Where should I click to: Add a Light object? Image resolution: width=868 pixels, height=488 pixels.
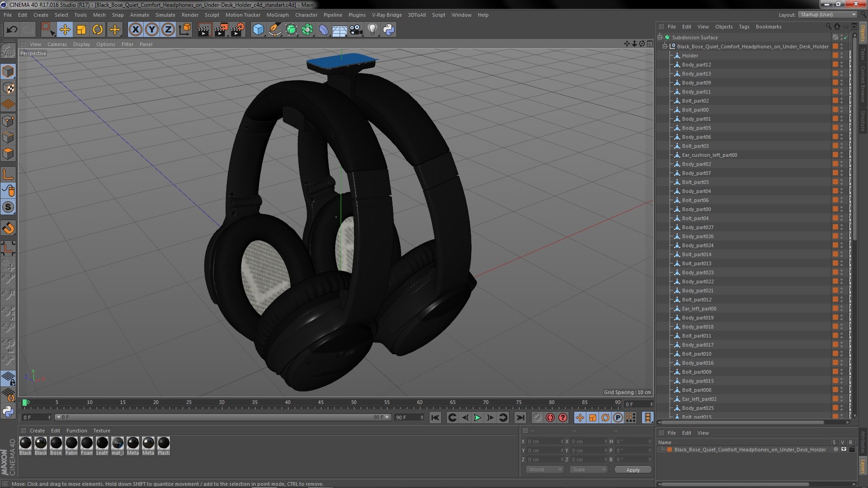pos(373,30)
